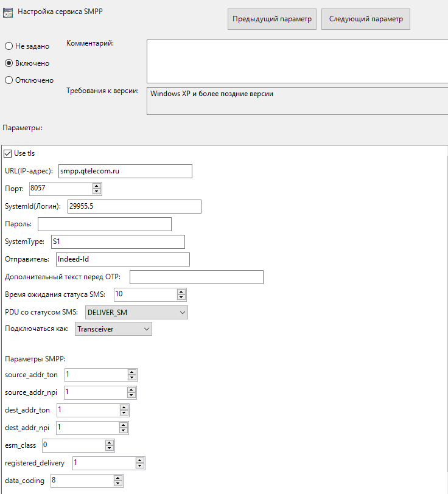
Task: Click the "Предыдущий параметр" button
Action: tap(272, 19)
